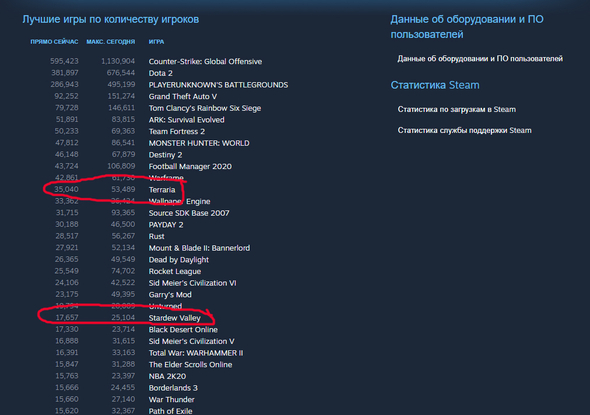Open the Dota 2 game entry
Image resolution: width=590 pixels, height=415 pixels.
(161, 73)
